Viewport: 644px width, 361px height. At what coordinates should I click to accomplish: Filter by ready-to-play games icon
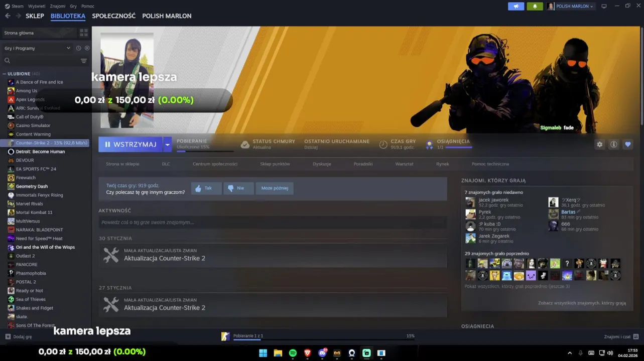click(x=87, y=48)
